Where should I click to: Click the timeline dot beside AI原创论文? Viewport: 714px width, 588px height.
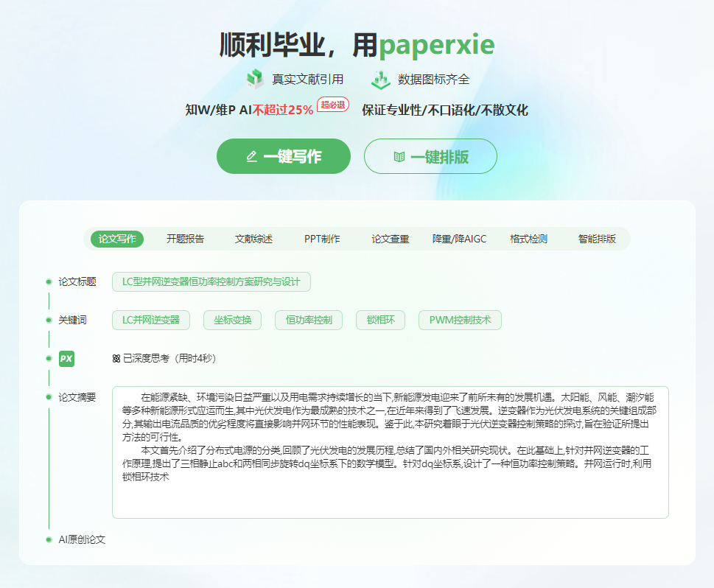(49, 539)
